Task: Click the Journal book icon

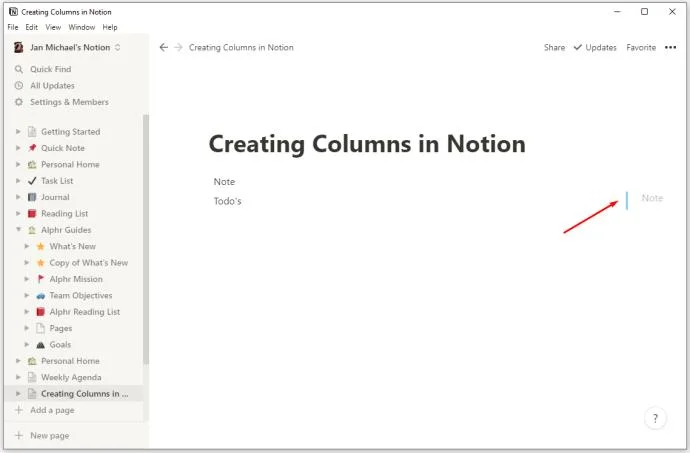Action: coord(32,197)
